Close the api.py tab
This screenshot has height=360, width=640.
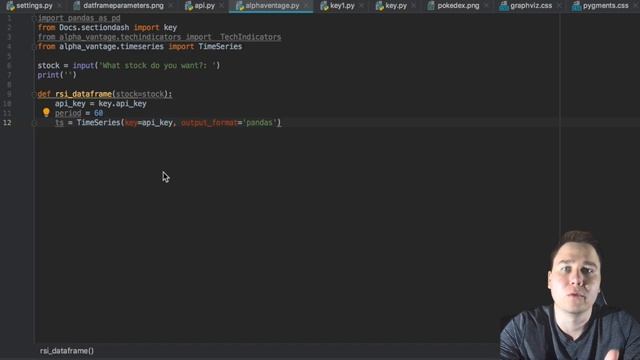(222, 6)
